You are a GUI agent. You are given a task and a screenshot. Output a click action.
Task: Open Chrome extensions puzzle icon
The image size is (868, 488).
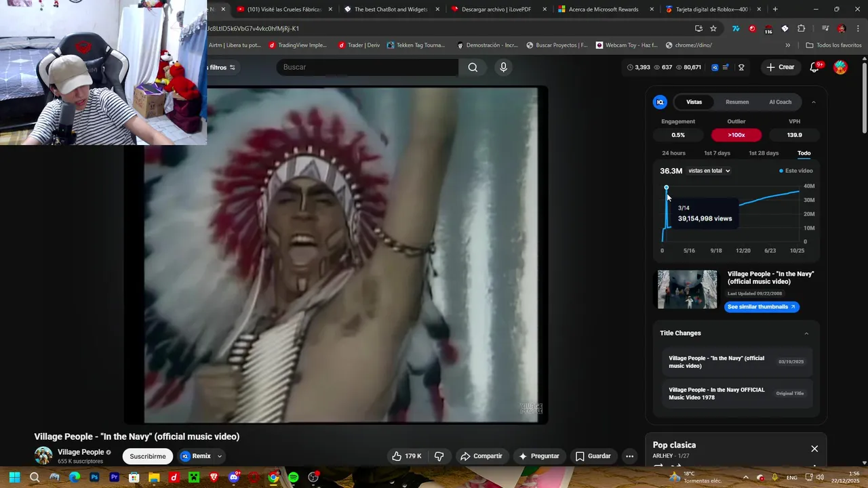click(x=802, y=28)
